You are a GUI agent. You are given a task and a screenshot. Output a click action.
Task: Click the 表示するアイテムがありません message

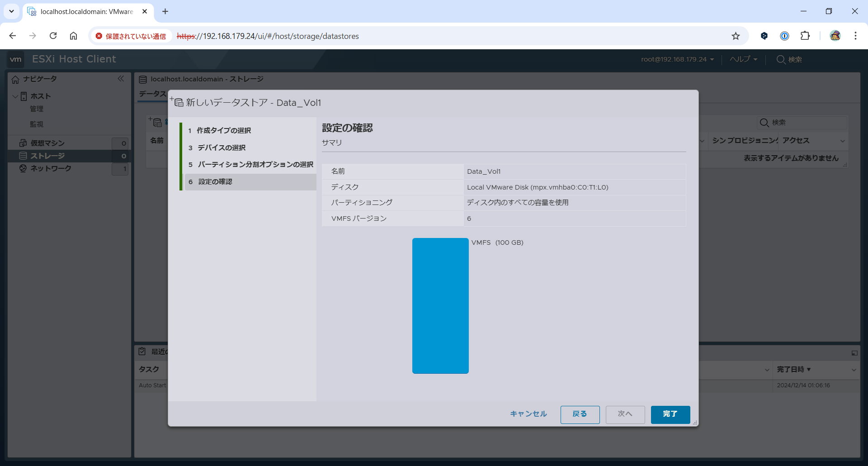[791, 158]
